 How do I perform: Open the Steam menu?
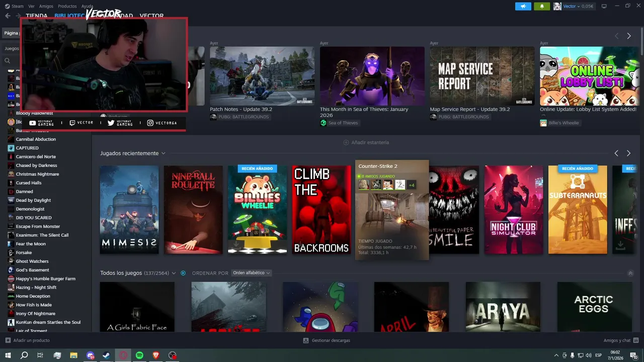[15, 6]
